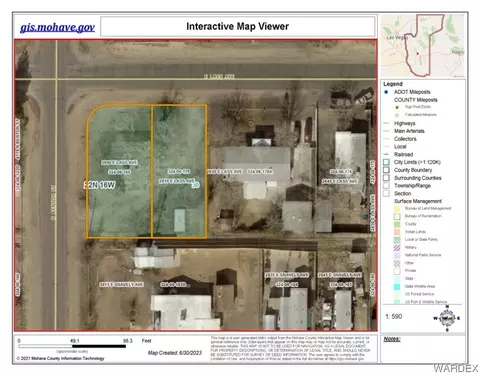The width and height of the screenshot is (480, 376).
Task: Click the 2021 Mohave County Information Technology copyright
Action: (x=60, y=359)
